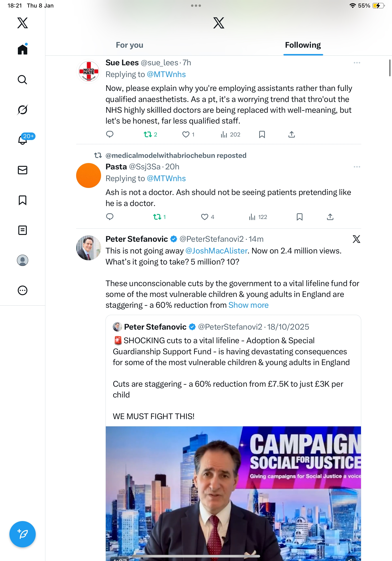
Task: Bookmark the Pasta reply post
Action: tap(299, 217)
